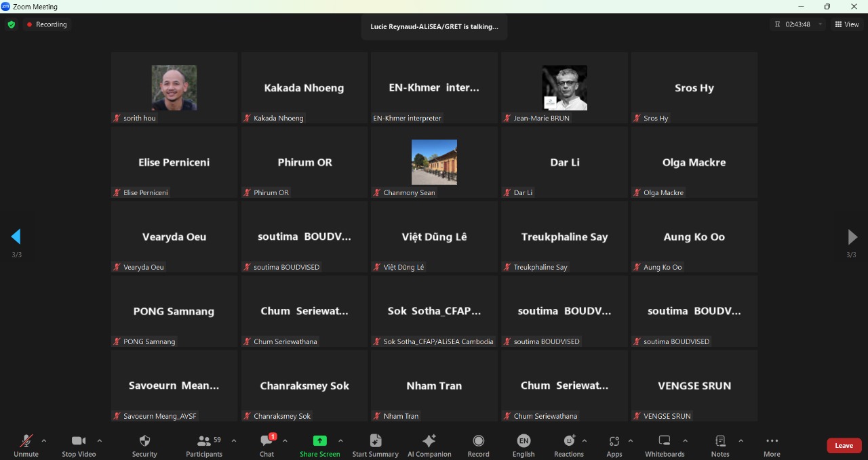This screenshot has height=460, width=868.
Task: Go to previous gallery page with left arrow
Action: click(16, 236)
